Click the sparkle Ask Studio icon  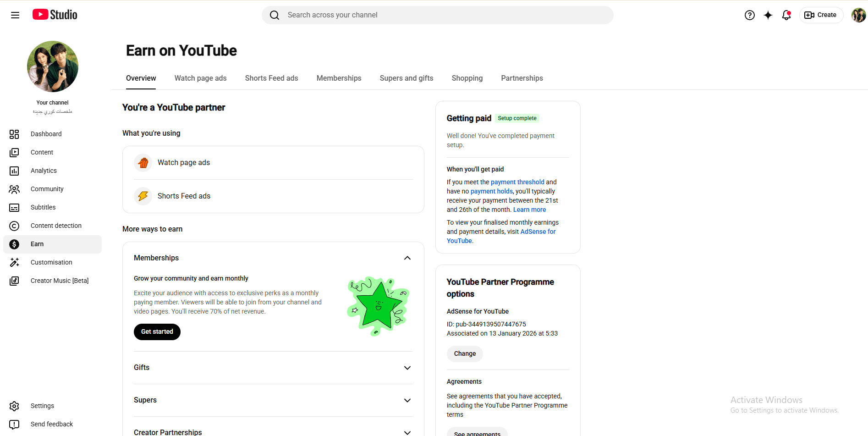pos(768,15)
